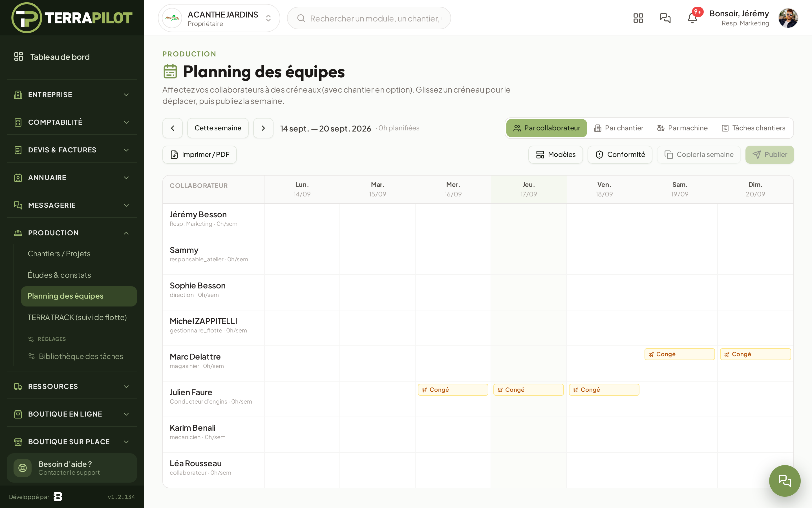Image resolution: width=812 pixels, height=508 pixels.
Task: Open Julien Faure's Wednesday Congé
Action: pos(453,390)
